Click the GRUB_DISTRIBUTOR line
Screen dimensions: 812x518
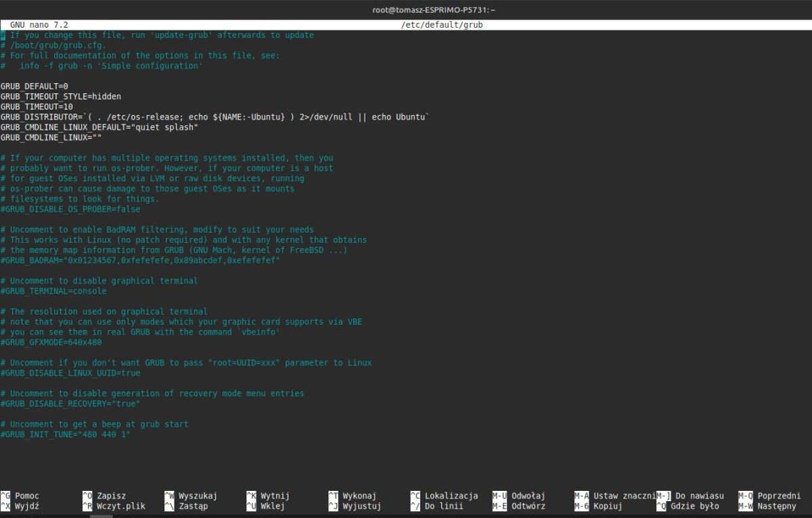point(215,117)
